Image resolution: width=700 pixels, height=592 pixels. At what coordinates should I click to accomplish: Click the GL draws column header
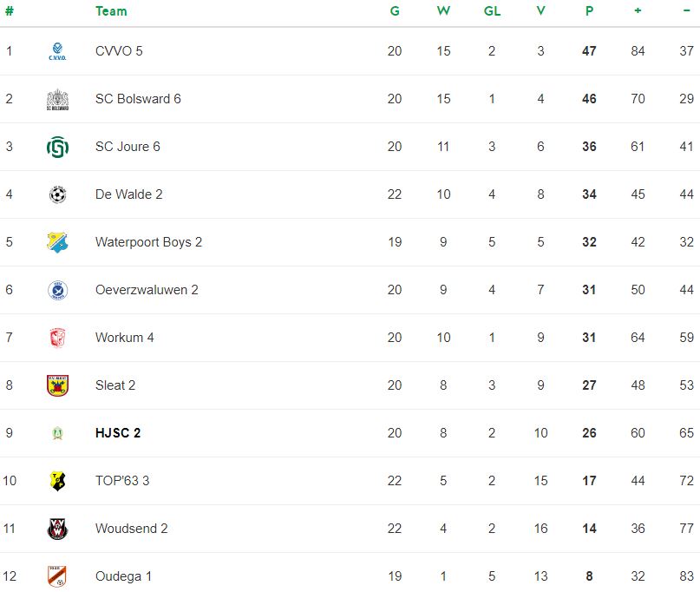tap(492, 11)
